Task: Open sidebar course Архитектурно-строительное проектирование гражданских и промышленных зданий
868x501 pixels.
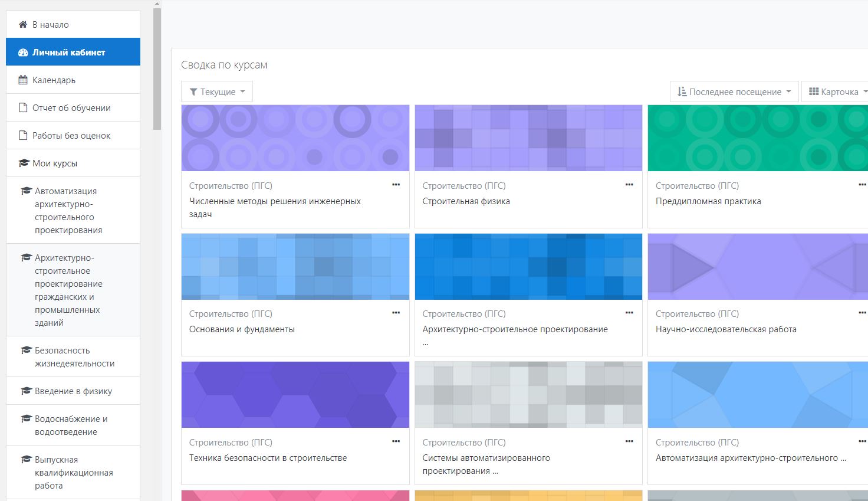Action: coord(73,290)
